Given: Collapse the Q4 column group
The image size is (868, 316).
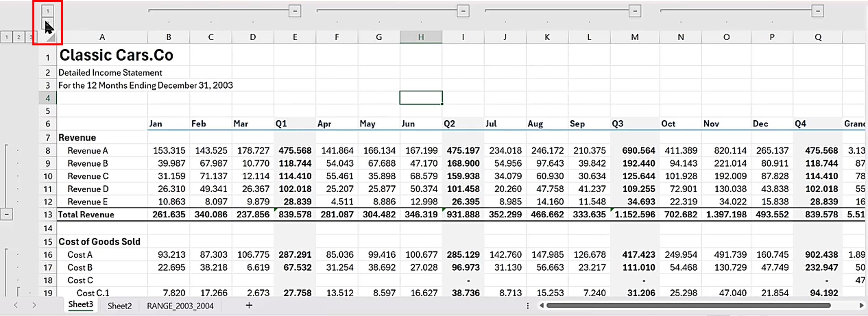Looking at the screenshot, I should pyautogui.click(x=817, y=11).
